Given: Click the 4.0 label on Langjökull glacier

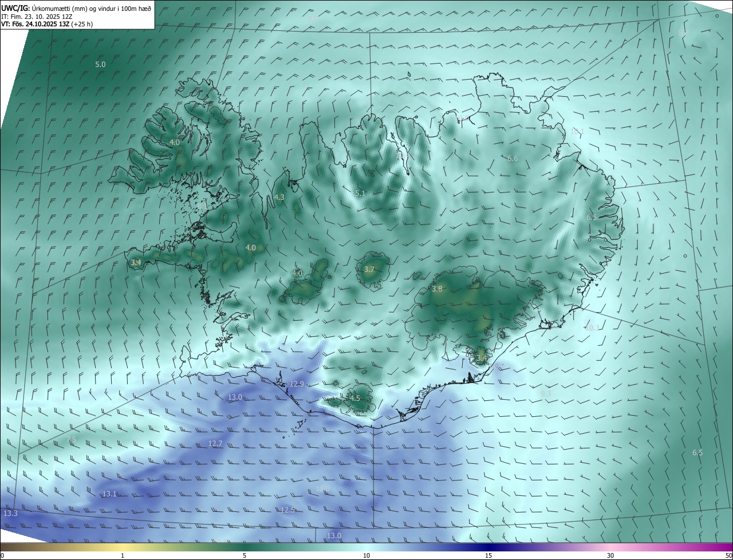Looking at the screenshot, I should click(297, 273).
